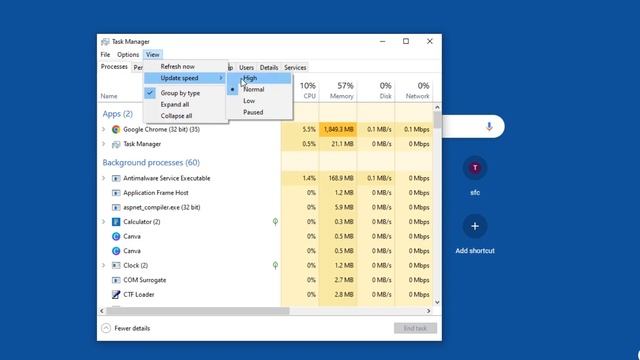Toggle Group by type checkmark
This screenshot has height=360, width=640.
[x=150, y=93]
